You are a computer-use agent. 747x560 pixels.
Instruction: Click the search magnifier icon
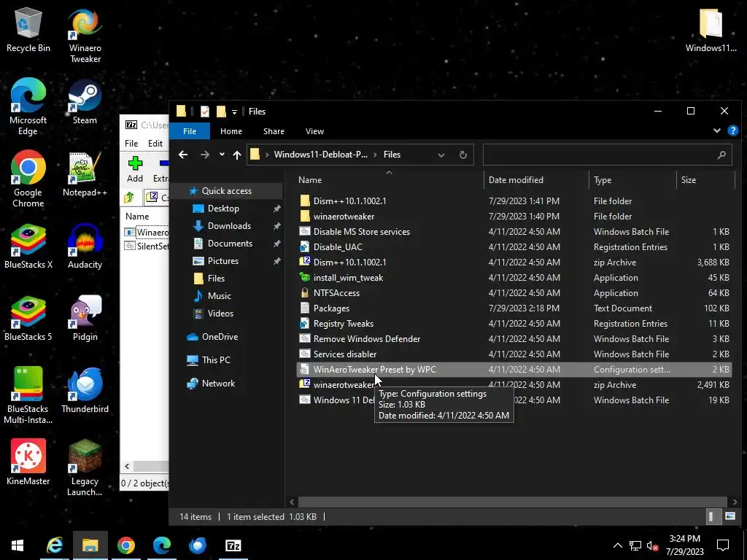(x=721, y=155)
